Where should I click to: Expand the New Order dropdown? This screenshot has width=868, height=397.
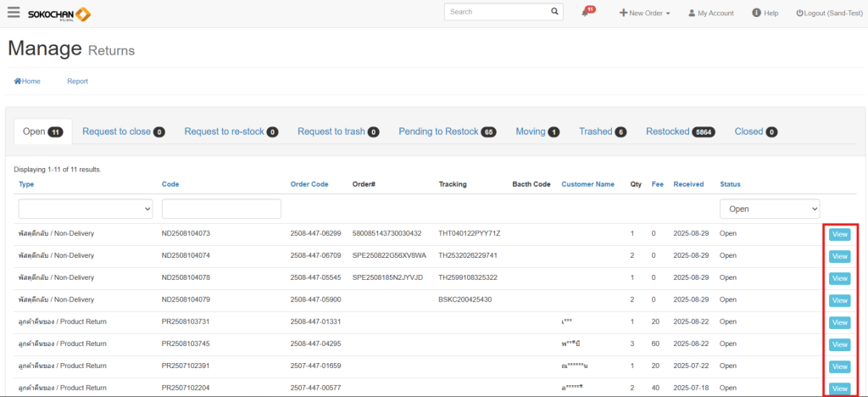pos(644,14)
